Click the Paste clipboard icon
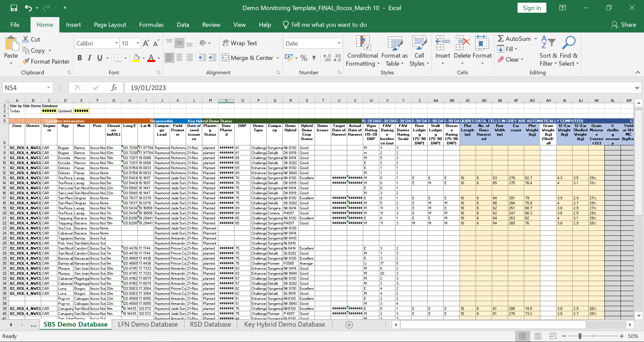This screenshot has height=342, width=644. [11, 44]
